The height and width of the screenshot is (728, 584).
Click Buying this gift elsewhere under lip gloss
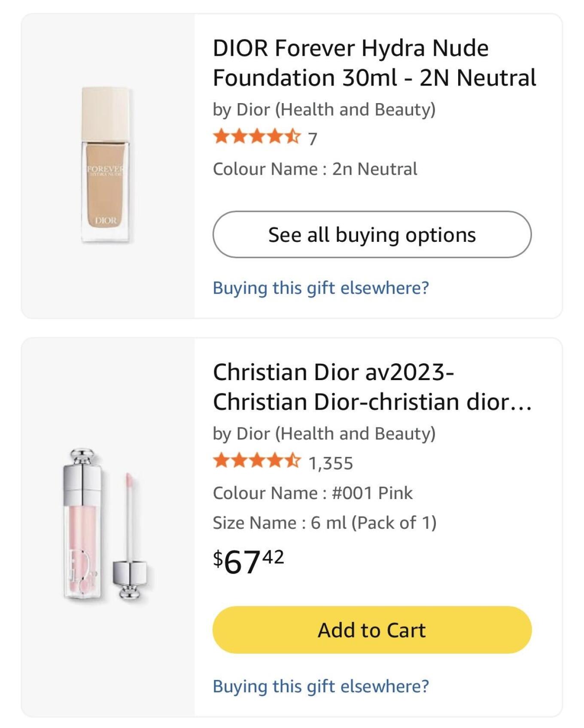321,686
